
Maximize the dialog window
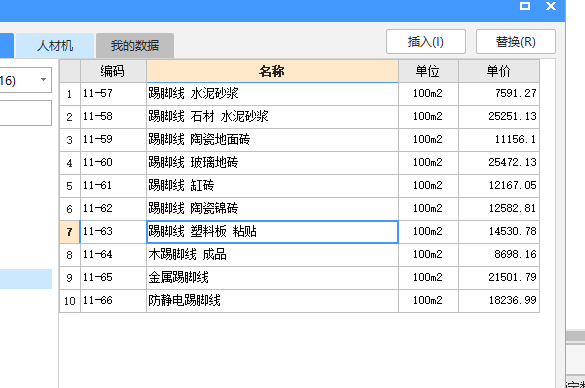click(x=525, y=6)
